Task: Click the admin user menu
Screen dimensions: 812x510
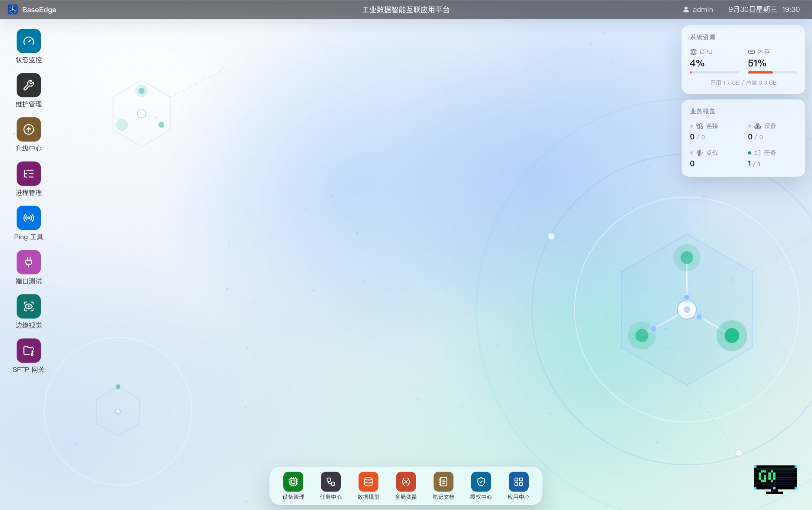Action: pos(698,9)
